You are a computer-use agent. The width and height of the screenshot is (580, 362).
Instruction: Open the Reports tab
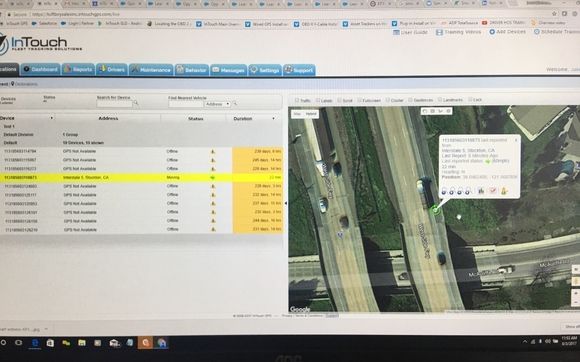point(78,69)
